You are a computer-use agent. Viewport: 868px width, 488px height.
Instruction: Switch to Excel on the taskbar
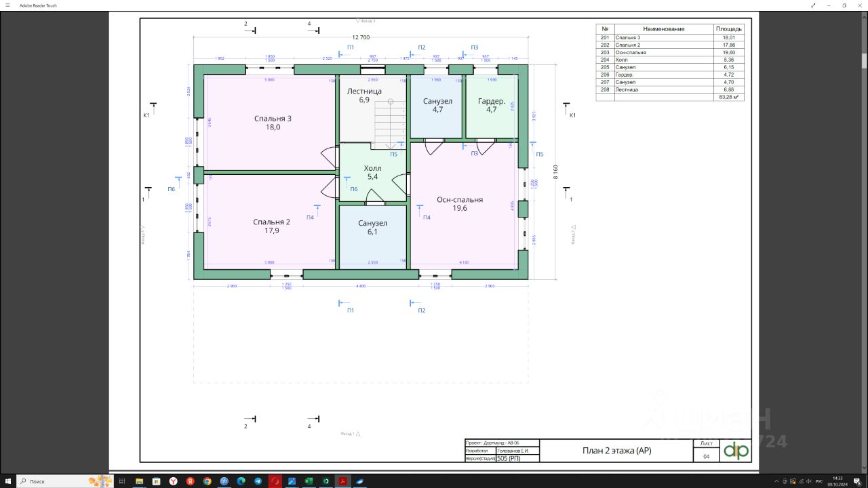[309, 481]
